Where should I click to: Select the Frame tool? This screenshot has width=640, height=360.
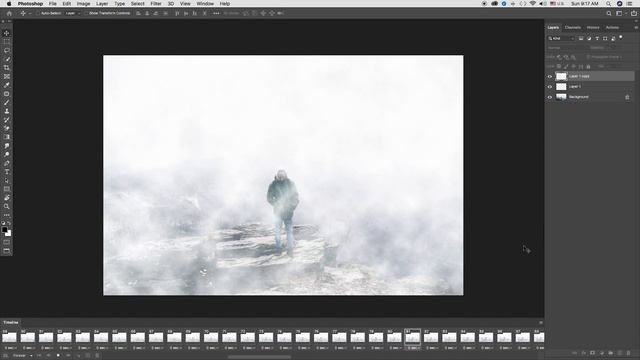click(7, 76)
